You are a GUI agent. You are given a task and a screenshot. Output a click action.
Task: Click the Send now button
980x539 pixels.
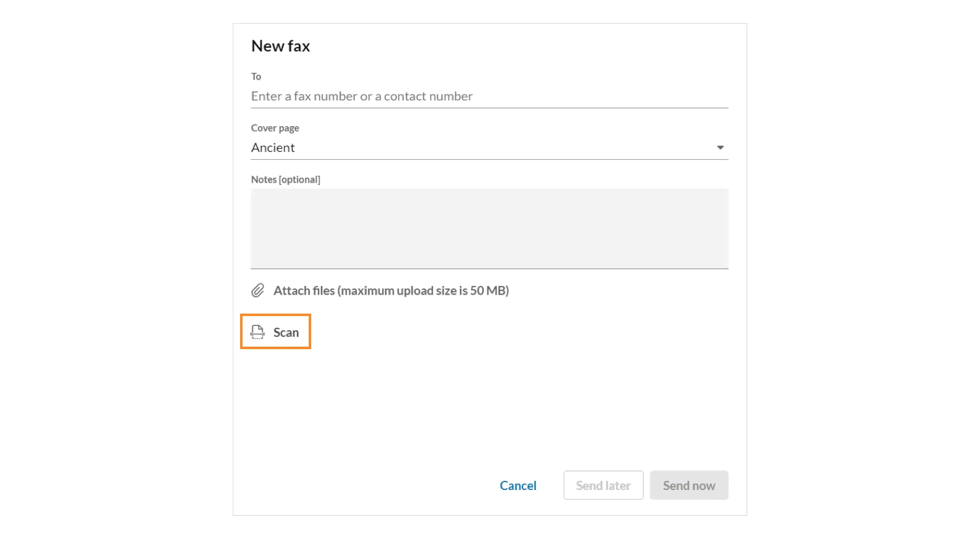click(689, 485)
